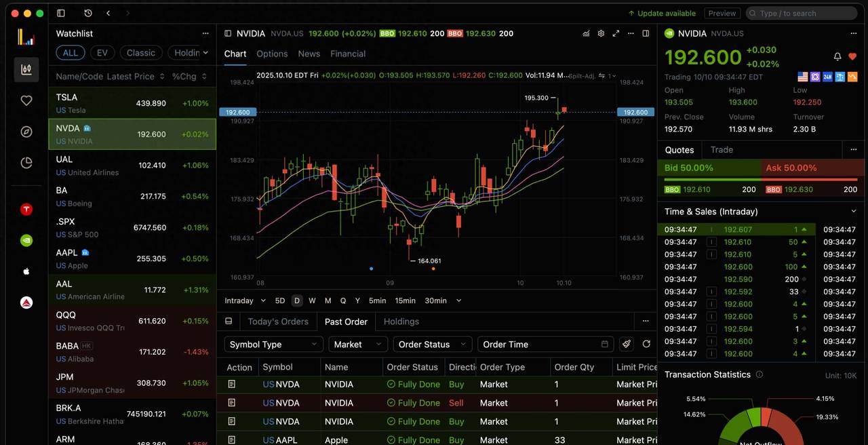Open the heart favorites sidebar icon
868x445 pixels.
pos(26,100)
